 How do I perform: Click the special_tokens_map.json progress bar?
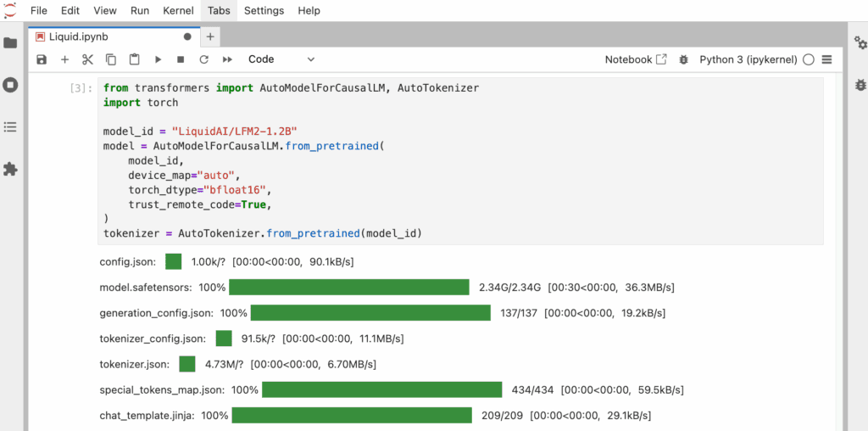point(382,389)
